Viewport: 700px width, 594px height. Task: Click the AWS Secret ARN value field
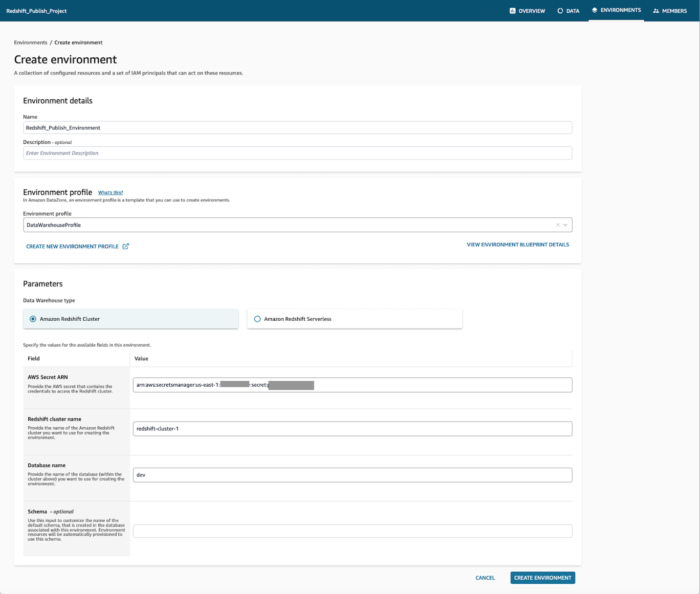pyautogui.click(x=352, y=385)
